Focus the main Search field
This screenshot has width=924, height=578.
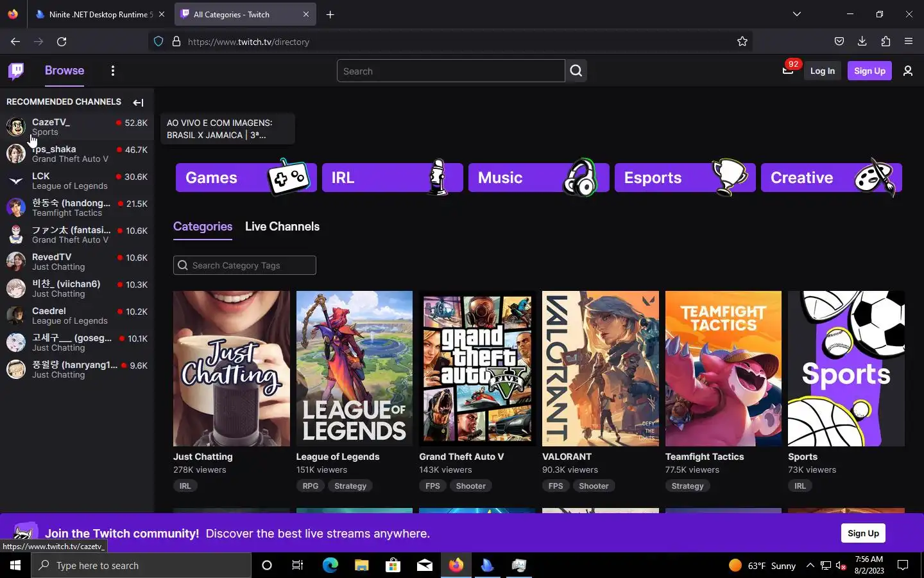tap(450, 71)
